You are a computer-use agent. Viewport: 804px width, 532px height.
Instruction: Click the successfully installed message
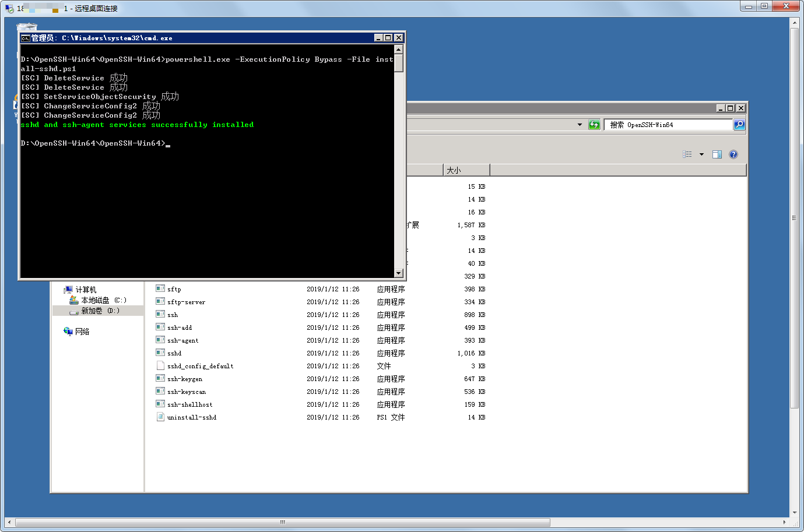(x=137, y=125)
